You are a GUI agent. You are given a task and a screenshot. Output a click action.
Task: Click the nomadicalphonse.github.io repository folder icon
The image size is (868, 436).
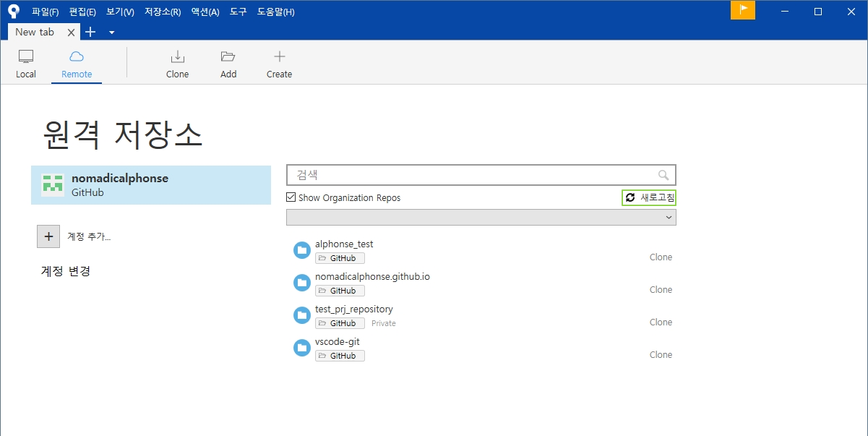[302, 283]
